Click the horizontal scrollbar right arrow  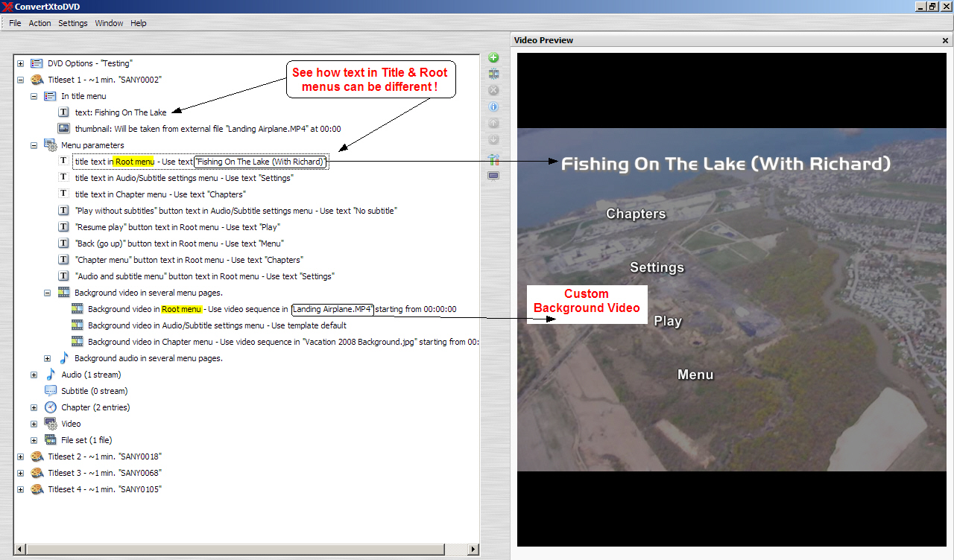point(473,550)
